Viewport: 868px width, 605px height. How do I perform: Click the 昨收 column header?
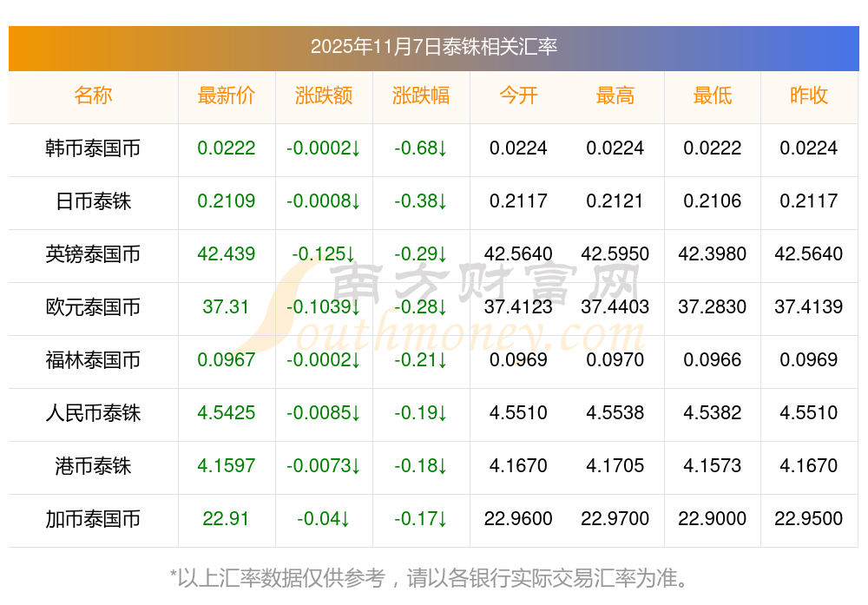tap(809, 95)
